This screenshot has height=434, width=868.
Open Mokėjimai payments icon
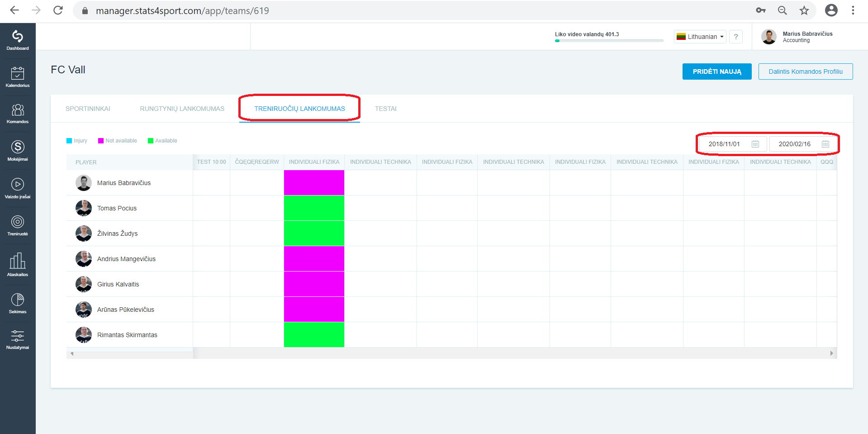(x=18, y=151)
